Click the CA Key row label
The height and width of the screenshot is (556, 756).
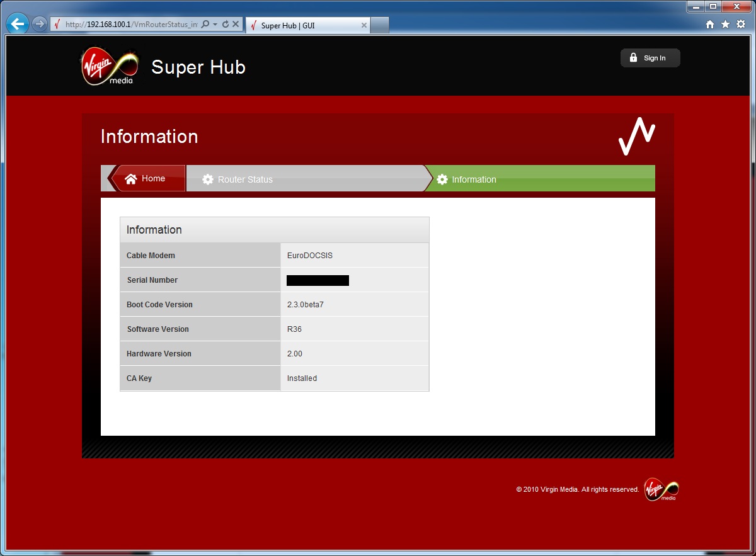click(x=139, y=378)
